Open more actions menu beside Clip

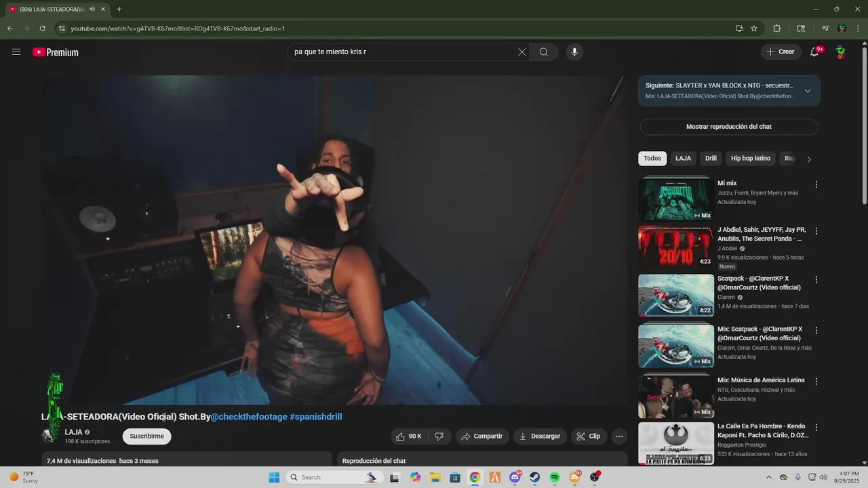pyautogui.click(x=619, y=436)
